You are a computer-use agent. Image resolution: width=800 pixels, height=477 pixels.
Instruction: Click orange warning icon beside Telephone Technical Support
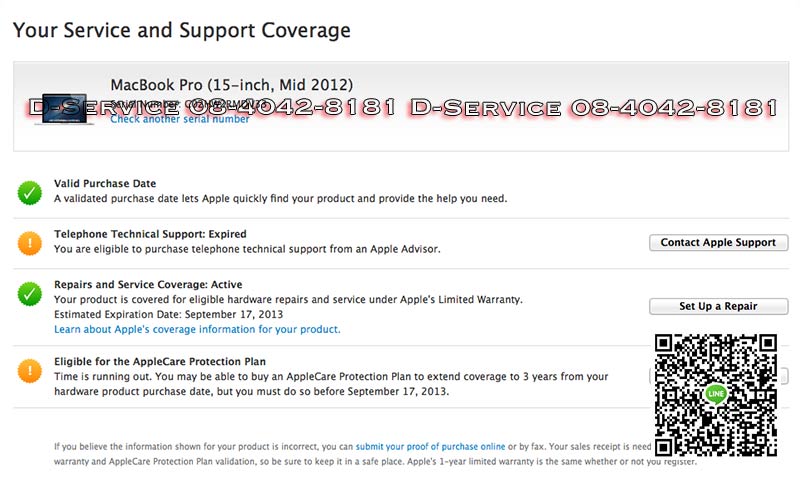point(29,242)
